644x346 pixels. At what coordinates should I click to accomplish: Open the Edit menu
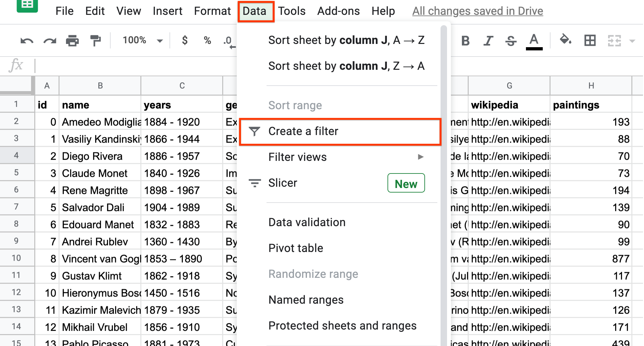point(95,11)
